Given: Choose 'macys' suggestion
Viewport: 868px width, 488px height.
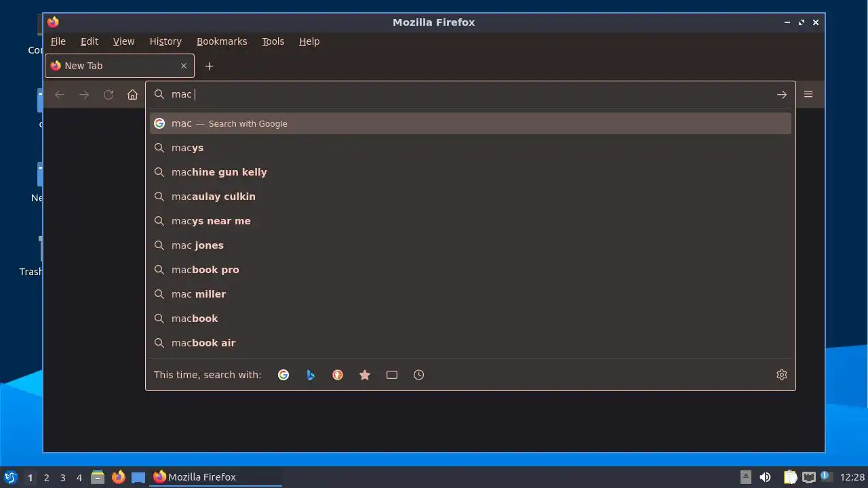Looking at the screenshot, I should [x=471, y=148].
